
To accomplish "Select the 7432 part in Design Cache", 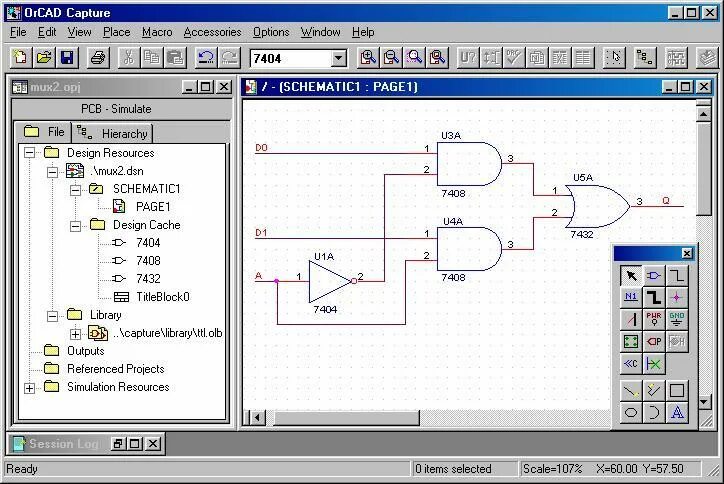I will [x=148, y=278].
